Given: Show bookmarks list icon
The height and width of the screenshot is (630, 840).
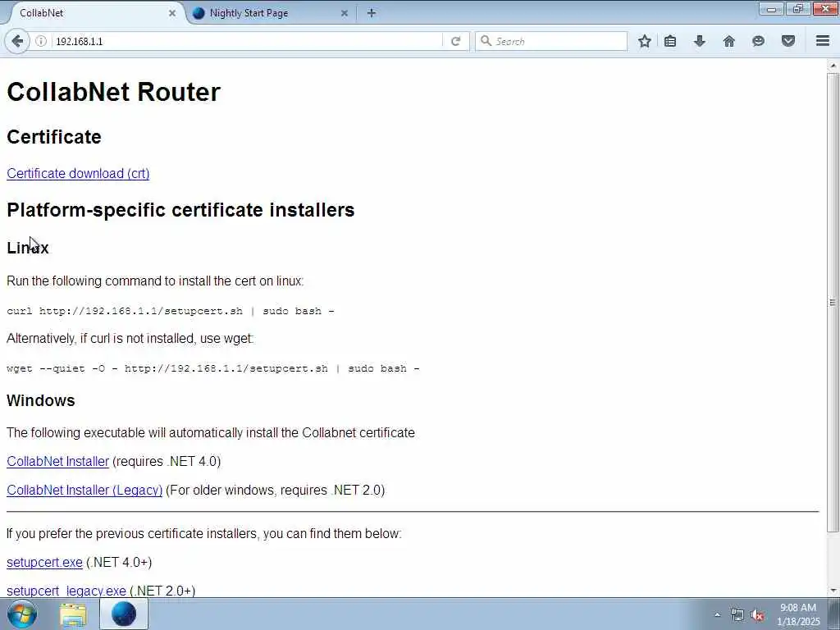Looking at the screenshot, I should [669, 41].
